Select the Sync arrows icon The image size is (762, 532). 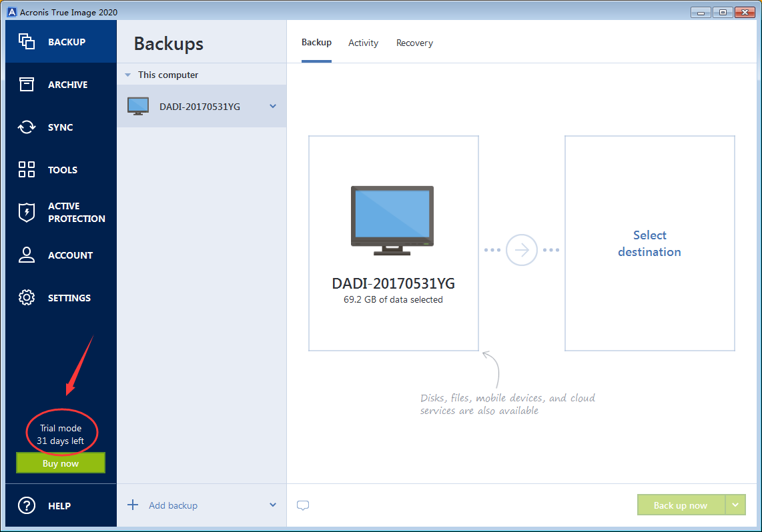[x=27, y=127]
